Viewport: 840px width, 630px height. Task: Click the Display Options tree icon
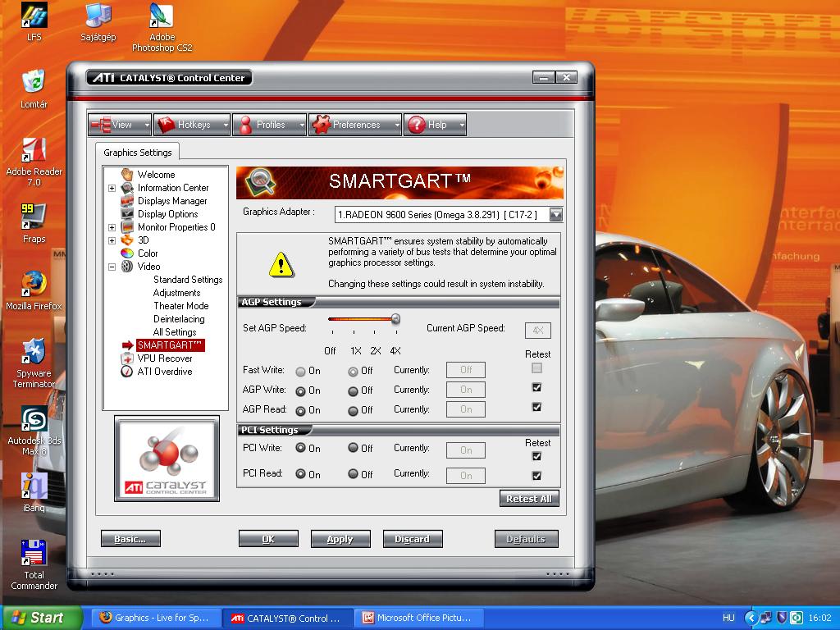tap(127, 214)
